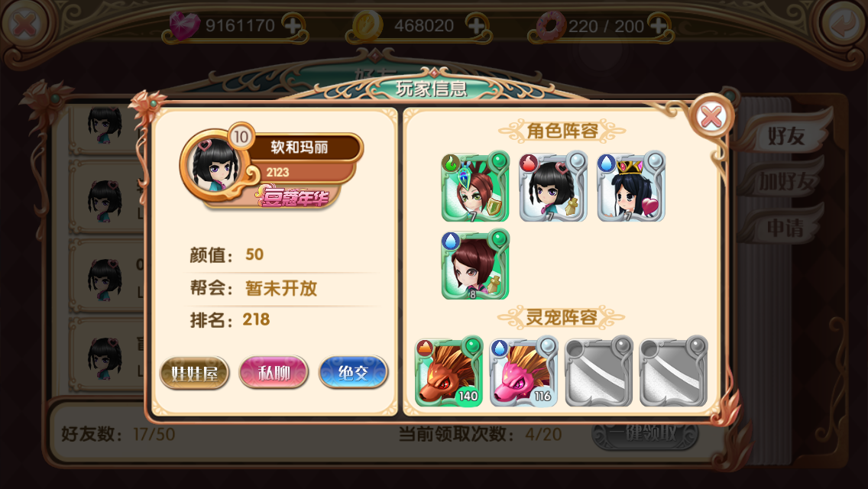Select the red dragon pet numbered 140

[449, 372]
